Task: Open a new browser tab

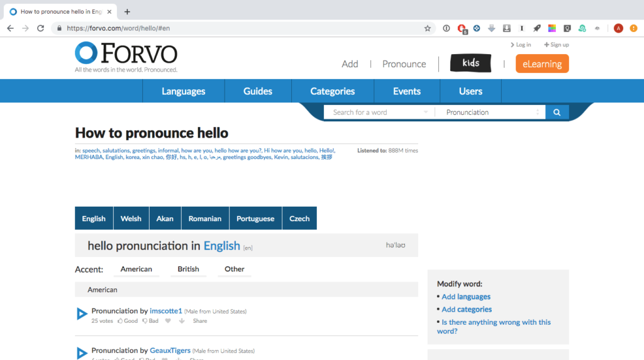Action: [127, 12]
